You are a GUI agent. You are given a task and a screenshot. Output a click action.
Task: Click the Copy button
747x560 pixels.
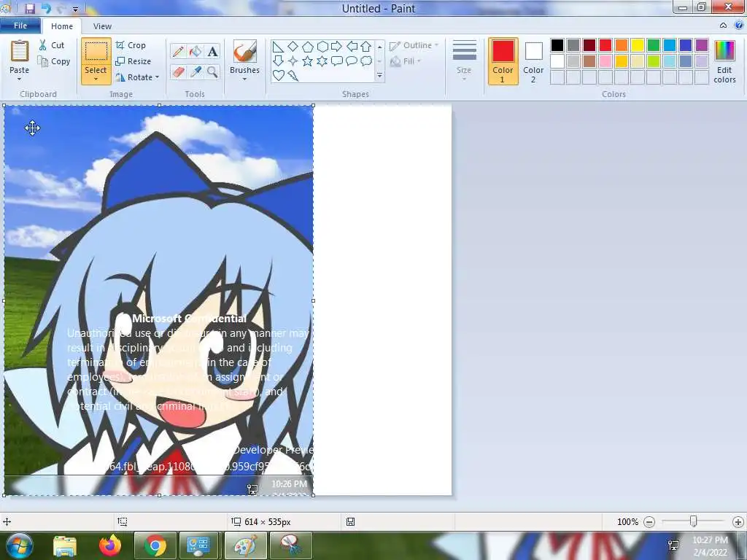tap(54, 61)
